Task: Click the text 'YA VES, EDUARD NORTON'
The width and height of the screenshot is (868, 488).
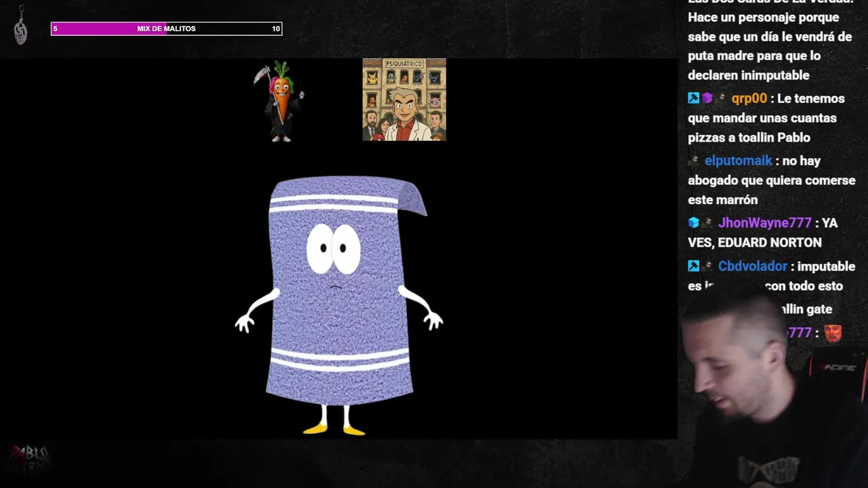Action: coord(763,232)
